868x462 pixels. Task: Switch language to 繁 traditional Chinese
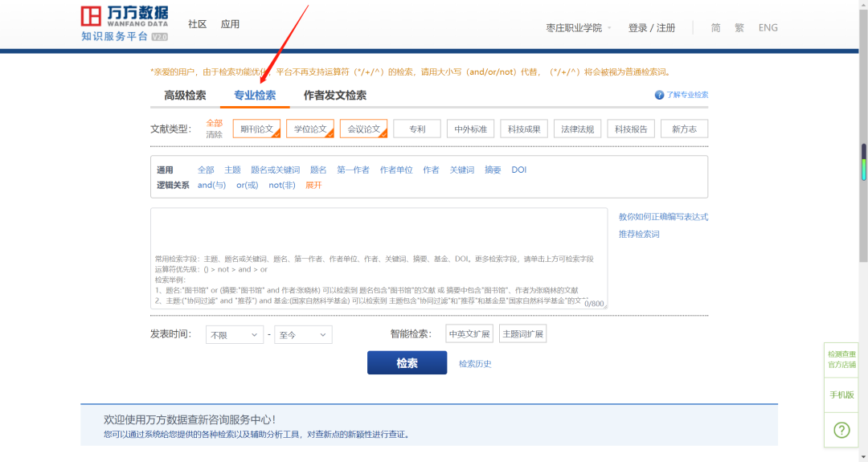pos(739,27)
